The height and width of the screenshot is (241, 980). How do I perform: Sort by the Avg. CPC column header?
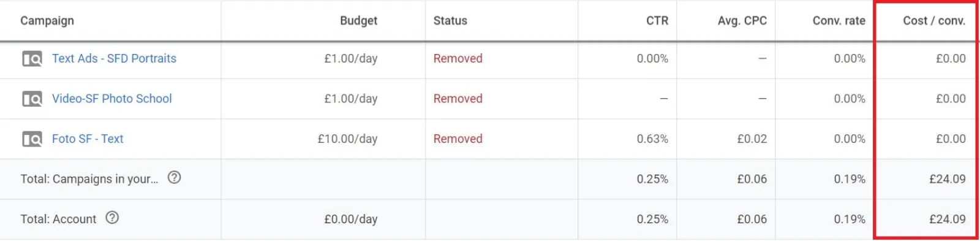coord(742,20)
